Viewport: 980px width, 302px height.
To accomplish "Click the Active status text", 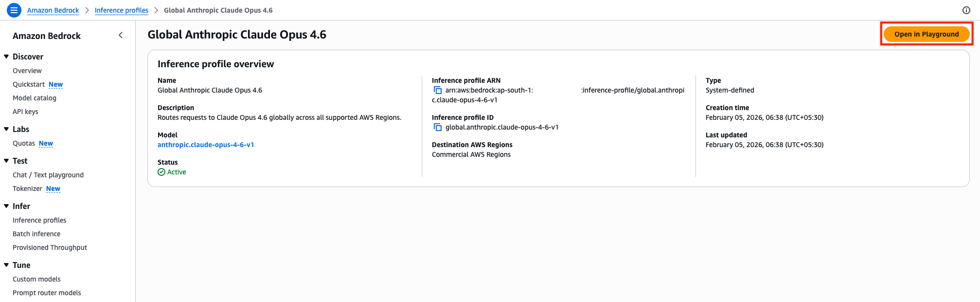I will pos(177,172).
